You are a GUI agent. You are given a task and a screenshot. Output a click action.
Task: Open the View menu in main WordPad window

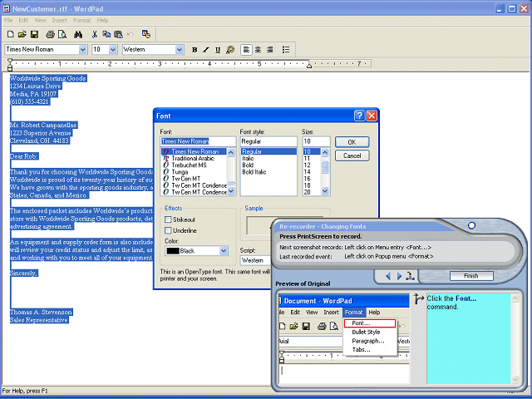pyautogui.click(x=40, y=20)
